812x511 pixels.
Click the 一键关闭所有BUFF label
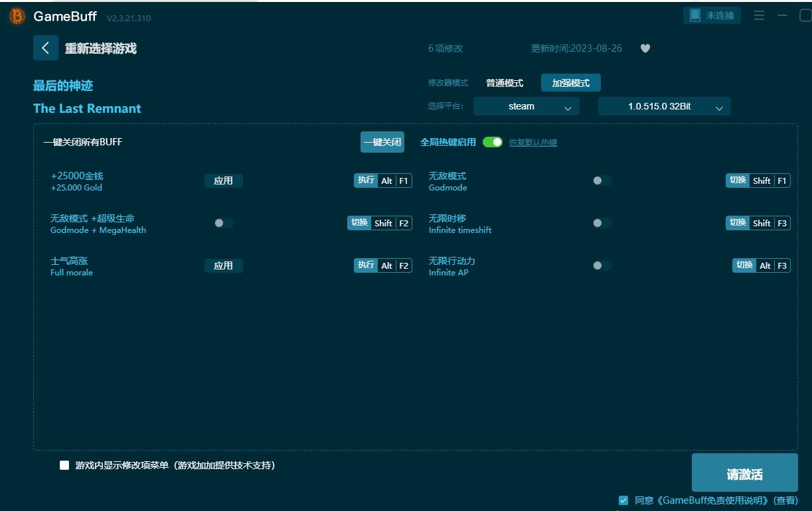coord(83,142)
